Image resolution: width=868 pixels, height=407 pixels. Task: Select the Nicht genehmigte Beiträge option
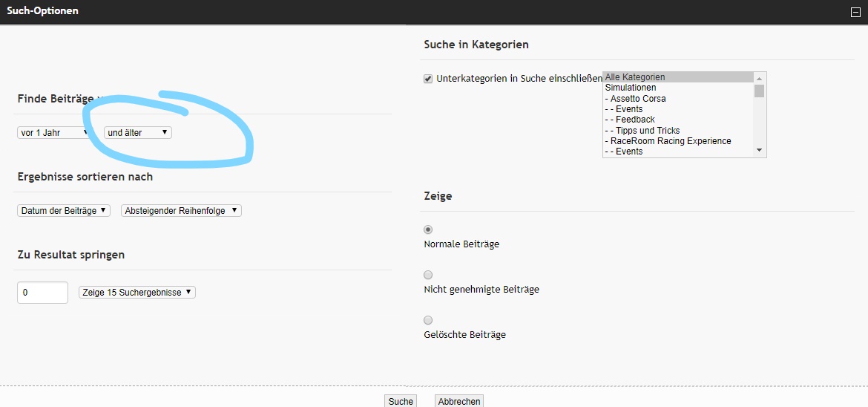[x=428, y=276]
